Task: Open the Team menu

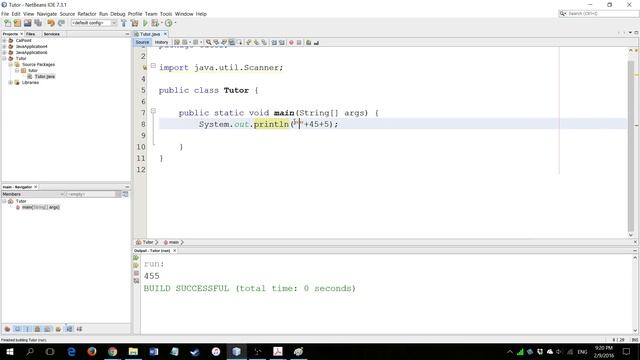Action: [x=151, y=14]
